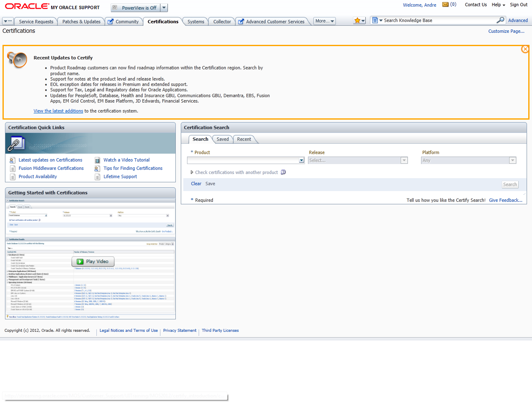The width and height of the screenshot is (532, 402).
Task: Clear the certification search form
Action: (196, 184)
